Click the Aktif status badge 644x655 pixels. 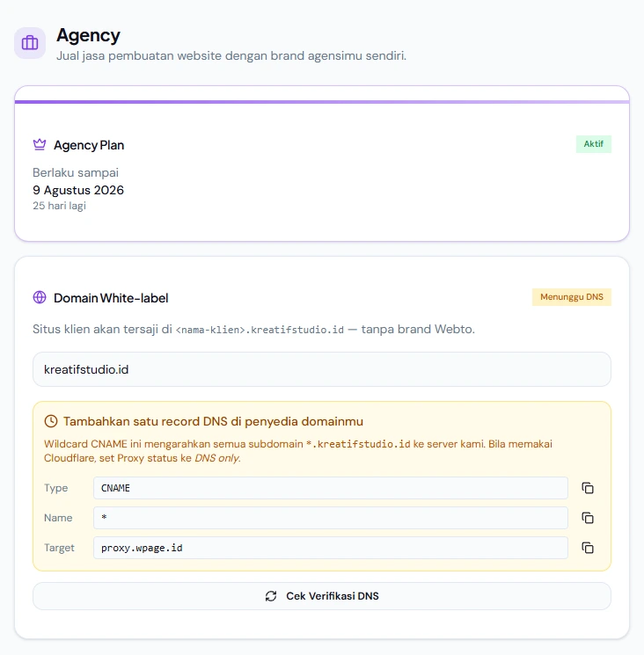tap(594, 144)
